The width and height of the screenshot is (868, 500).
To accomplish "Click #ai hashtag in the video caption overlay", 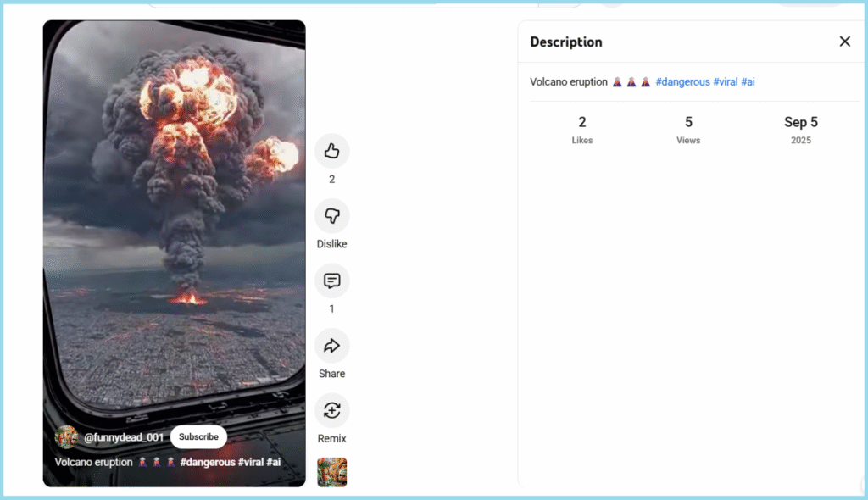I will click(274, 463).
